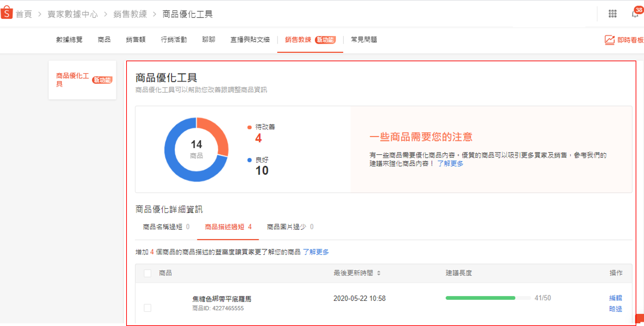Open the 數據總覽 menu tab

(69, 40)
